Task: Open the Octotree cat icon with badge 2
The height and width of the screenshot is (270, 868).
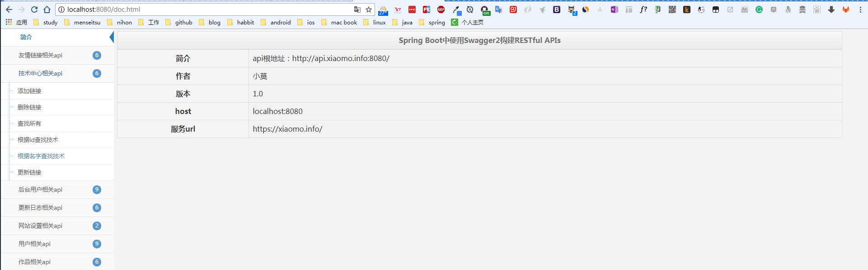Action: (572, 10)
